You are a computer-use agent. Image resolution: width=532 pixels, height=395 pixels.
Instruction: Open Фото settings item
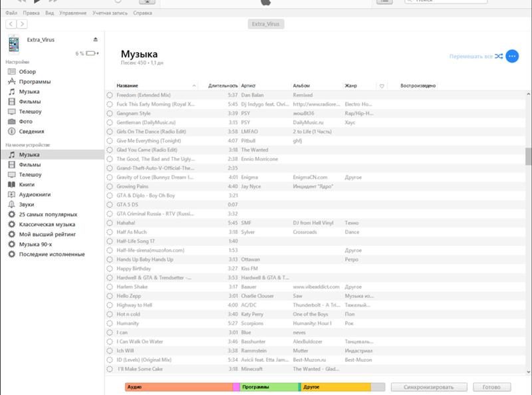pos(26,122)
